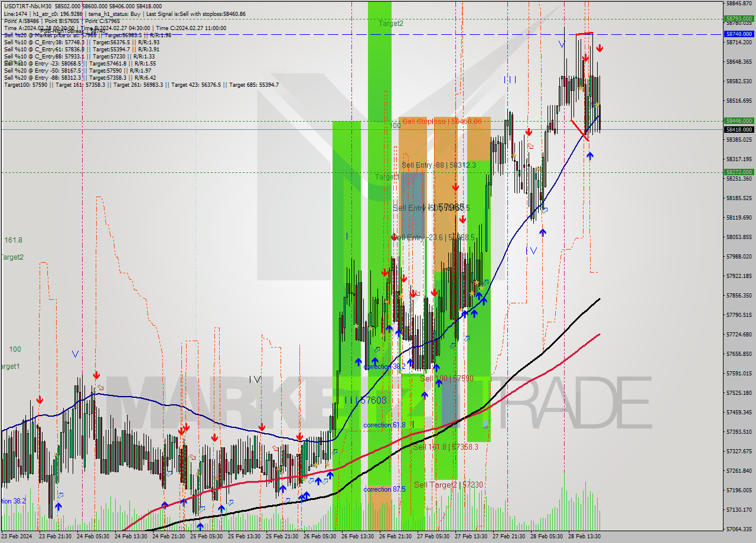Select the '24 Feb 05:30' time axis label
Screen dimensions: 756x543
[93, 537]
